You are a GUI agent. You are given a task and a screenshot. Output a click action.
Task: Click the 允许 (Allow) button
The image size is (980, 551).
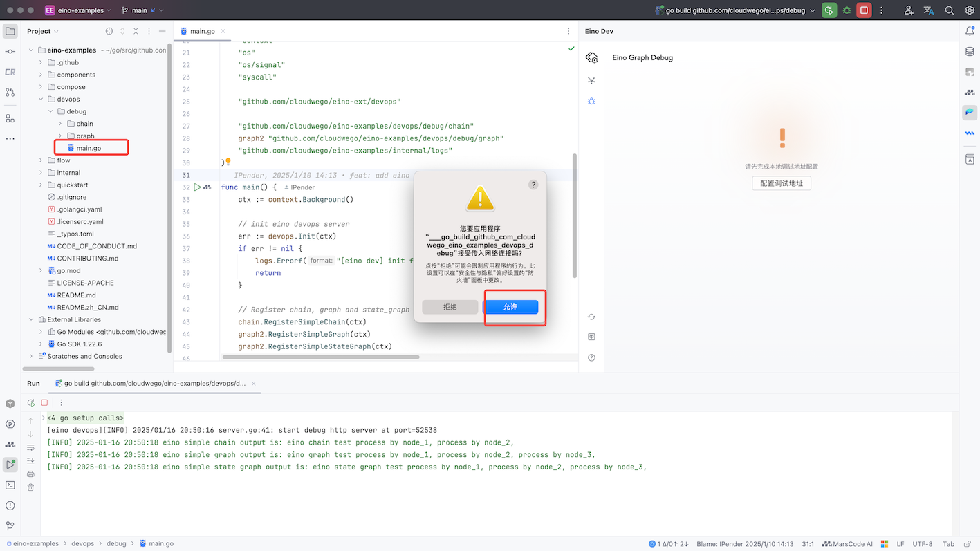[510, 307]
